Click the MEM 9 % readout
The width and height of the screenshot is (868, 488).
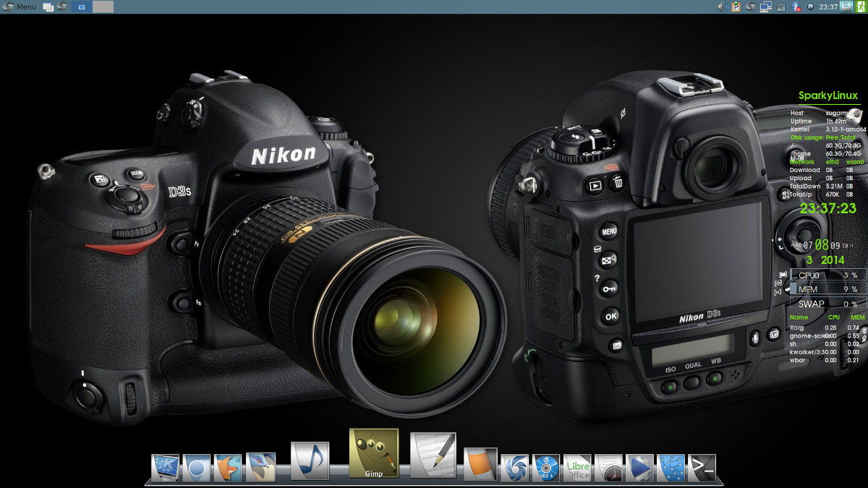point(828,289)
